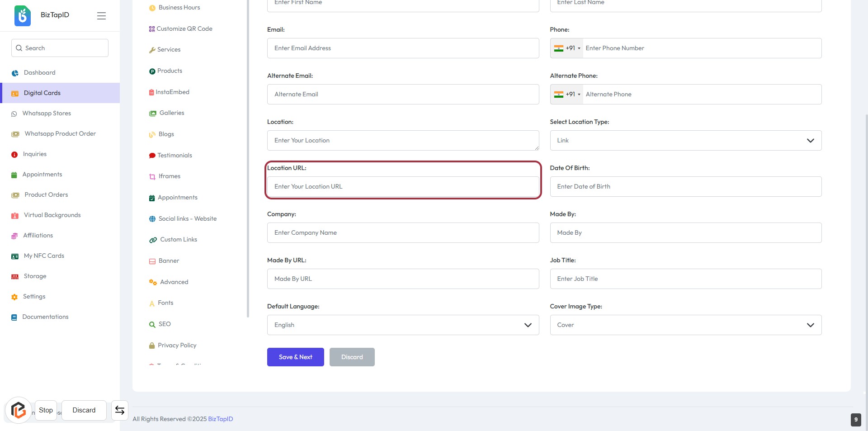The height and width of the screenshot is (431, 868).
Task: Click the gray Discard button in form
Action: coord(352,357)
